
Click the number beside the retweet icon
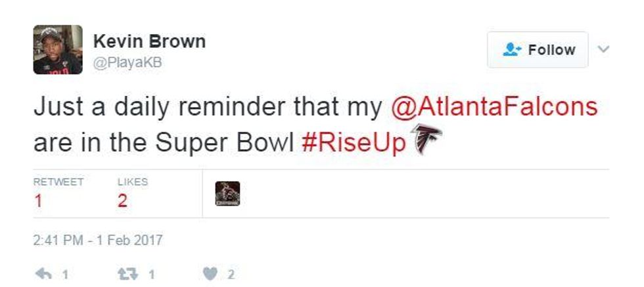click(150, 275)
